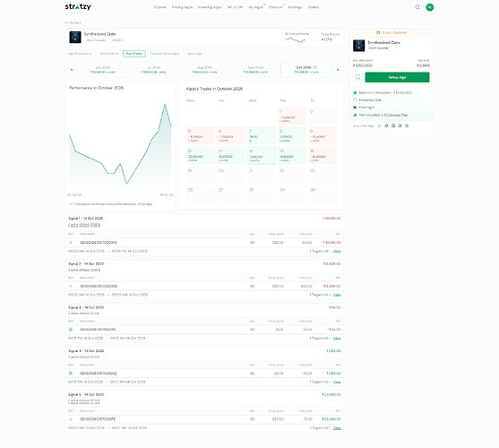Open the Combine Other Algos tab
Screen dimensions: 499x448
(165, 54)
